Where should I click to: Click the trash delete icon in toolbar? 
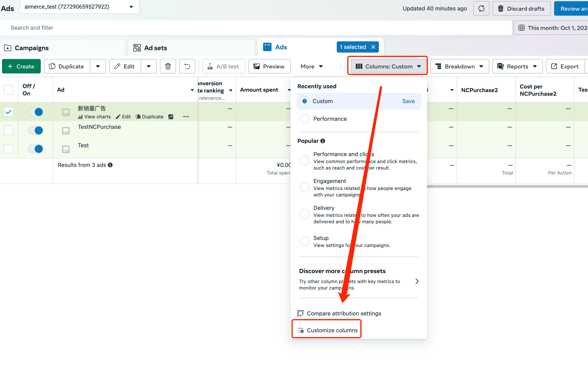coord(168,66)
